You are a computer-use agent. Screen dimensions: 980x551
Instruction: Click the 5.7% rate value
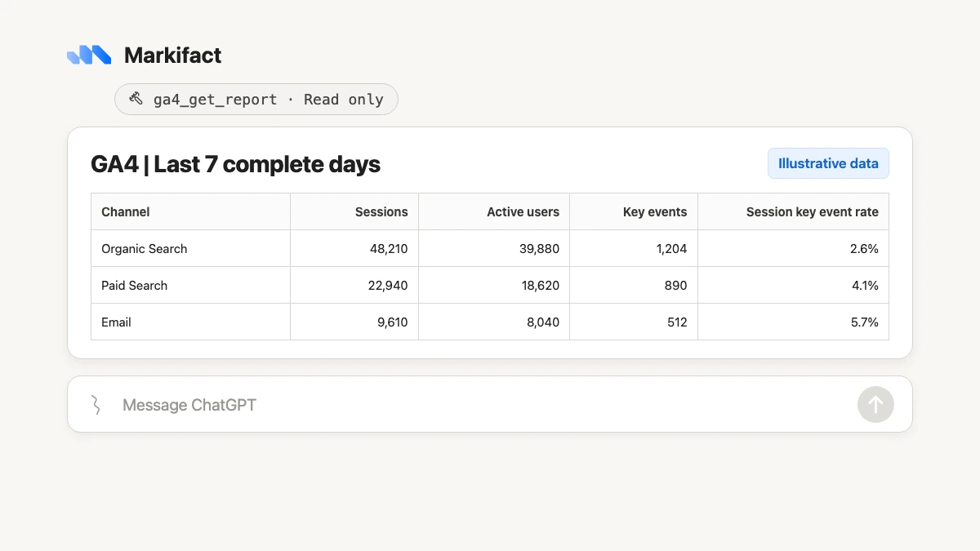coord(864,322)
